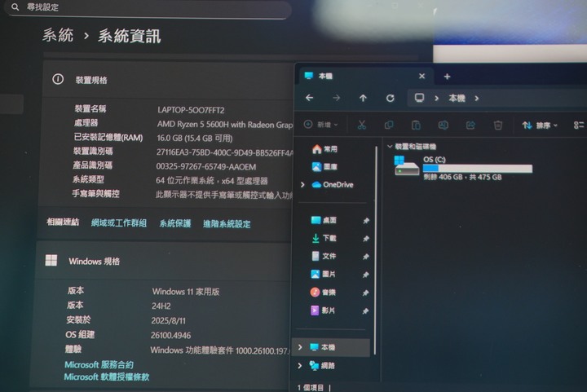Select the 本機 tab in File Explorer
Image resolution: width=587 pixels, height=392 pixels.
tap(365, 77)
